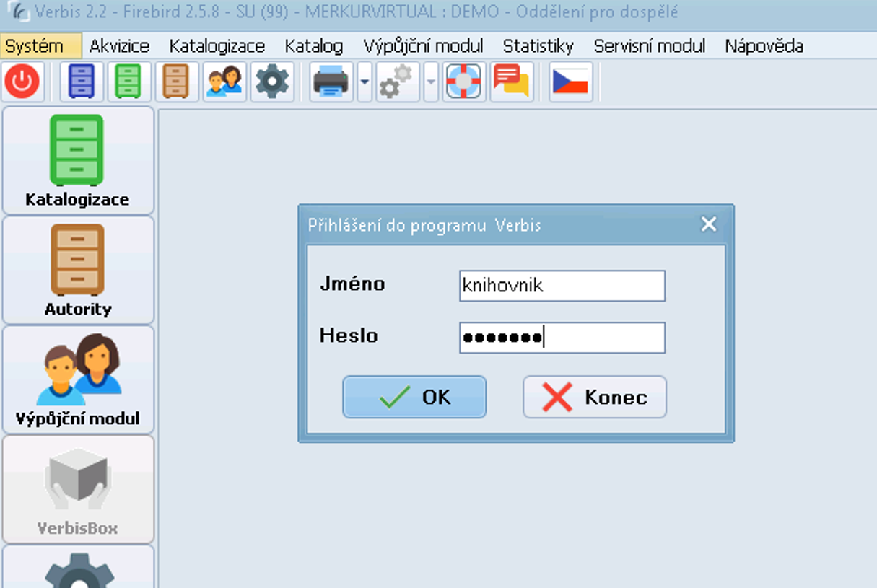Click the Konec button
Image resolution: width=877 pixels, height=588 pixels.
[x=595, y=397]
